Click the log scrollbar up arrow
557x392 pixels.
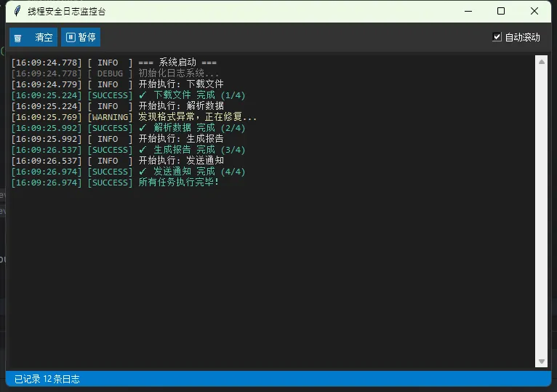click(541, 63)
